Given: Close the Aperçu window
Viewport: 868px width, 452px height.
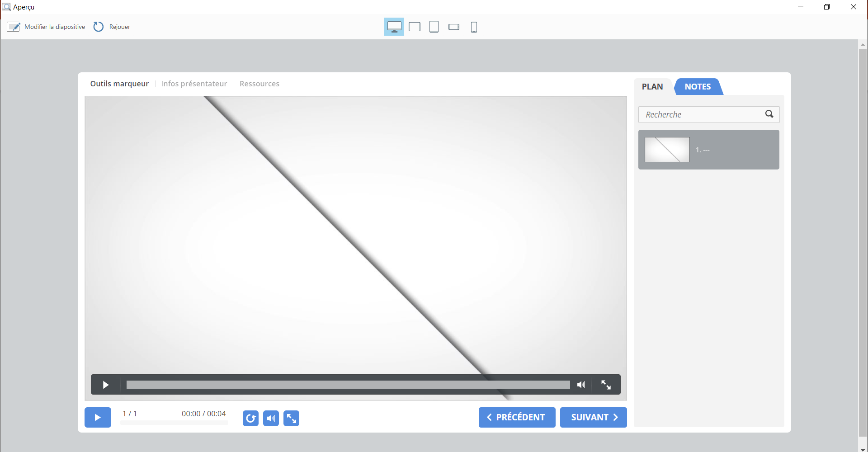Looking at the screenshot, I should pyautogui.click(x=853, y=7).
